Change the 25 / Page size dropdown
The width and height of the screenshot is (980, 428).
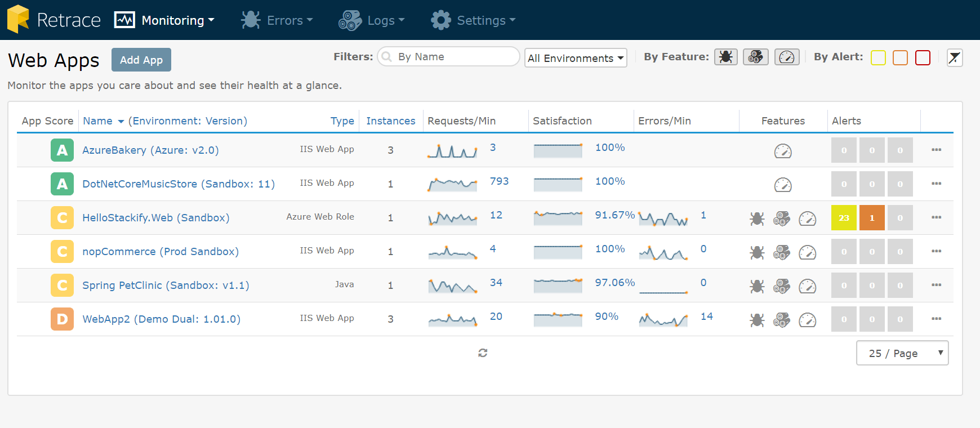click(x=902, y=353)
